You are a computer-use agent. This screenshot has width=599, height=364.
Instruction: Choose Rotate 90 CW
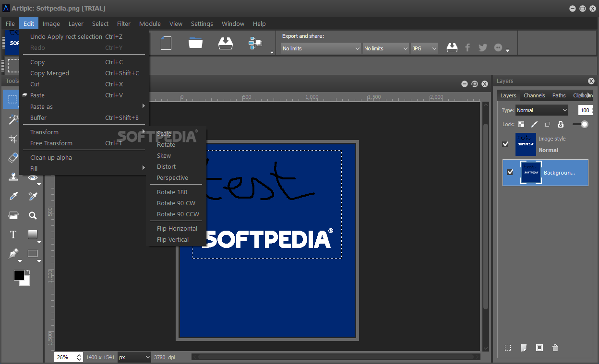pyautogui.click(x=177, y=203)
